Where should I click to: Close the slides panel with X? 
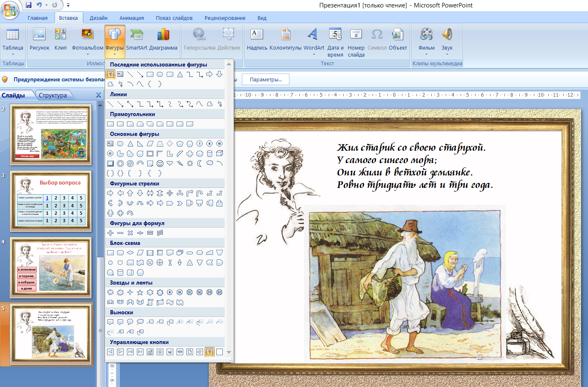[98, 95]
